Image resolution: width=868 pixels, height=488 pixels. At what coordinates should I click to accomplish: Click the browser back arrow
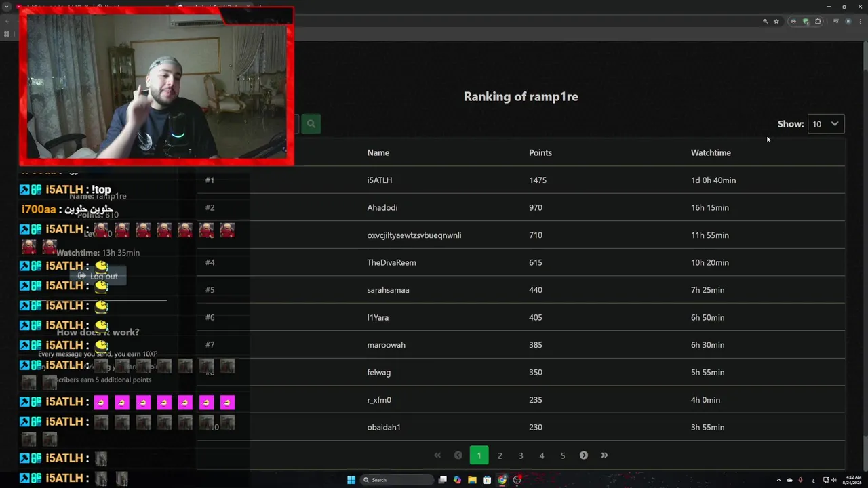(7, 21)
